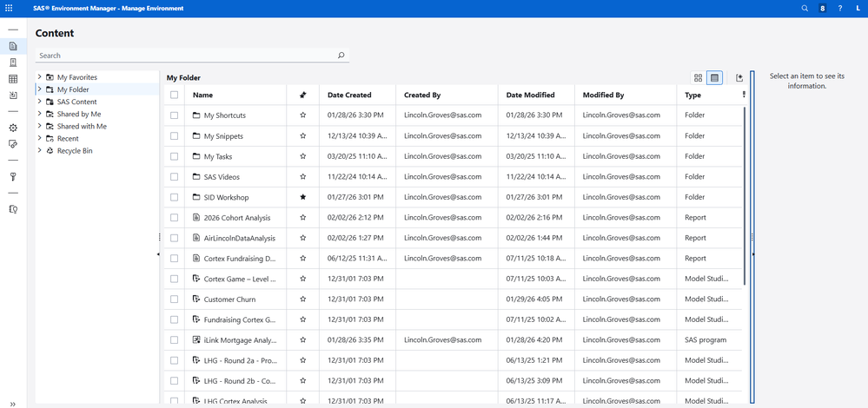The width and height of the screenshot is (868, 408).
Task: Sort by Date Modified column header
Action: pos(530,95)
